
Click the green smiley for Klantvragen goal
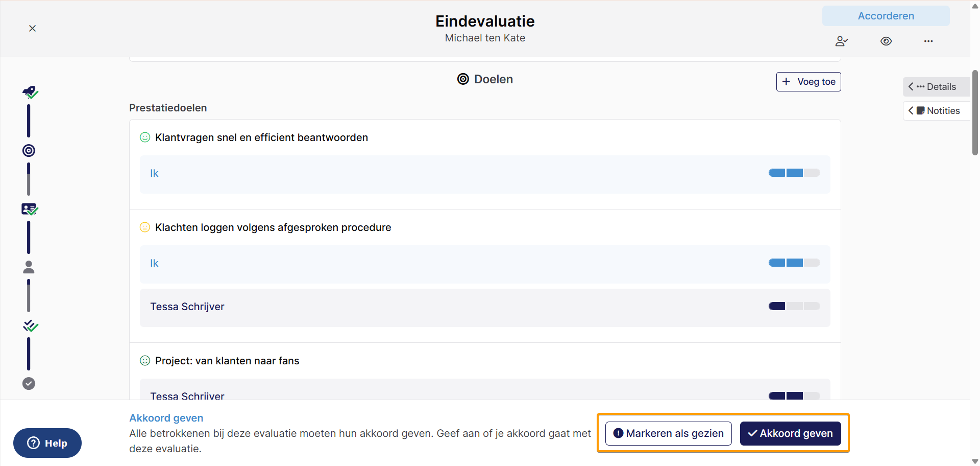145,137
